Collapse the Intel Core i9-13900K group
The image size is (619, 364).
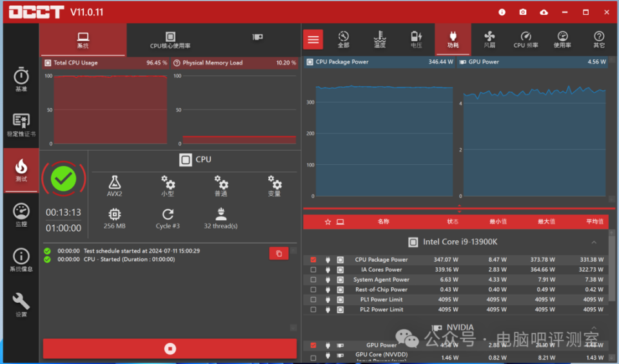click(594, 242)
